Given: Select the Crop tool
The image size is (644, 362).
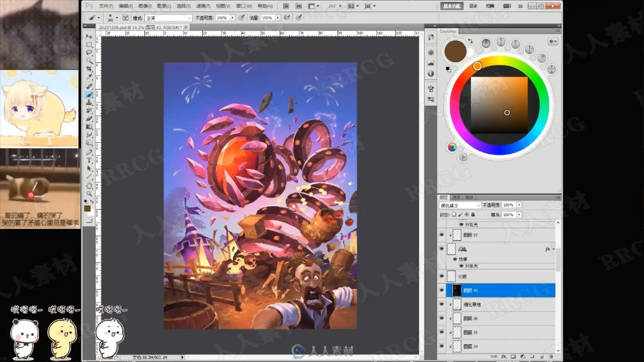Looking at the screenshot, I should [x=89, y=69].
